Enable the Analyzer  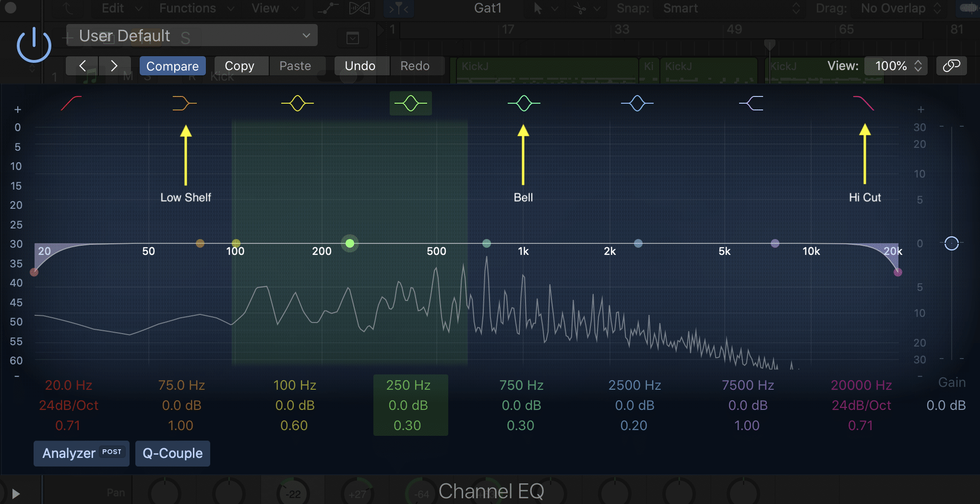coord(81,453)
